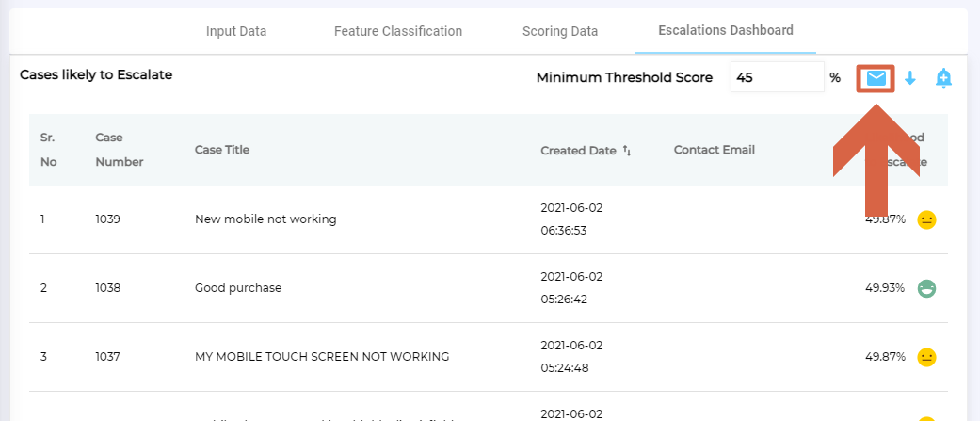The width and height of the screenshot is (980, 421).
Task: Click the bell add-alert icon
Action: (943, 78)
